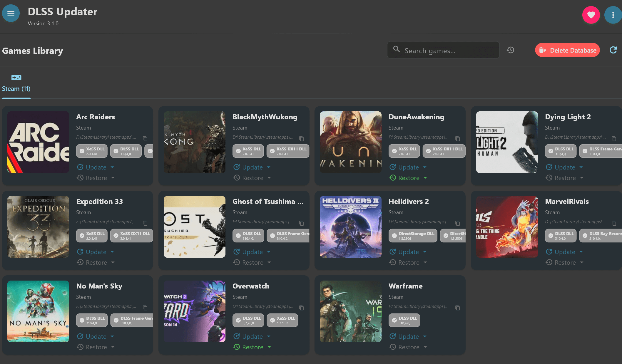Click the Helldivers 2 cover thumbnail

(351, 227)
